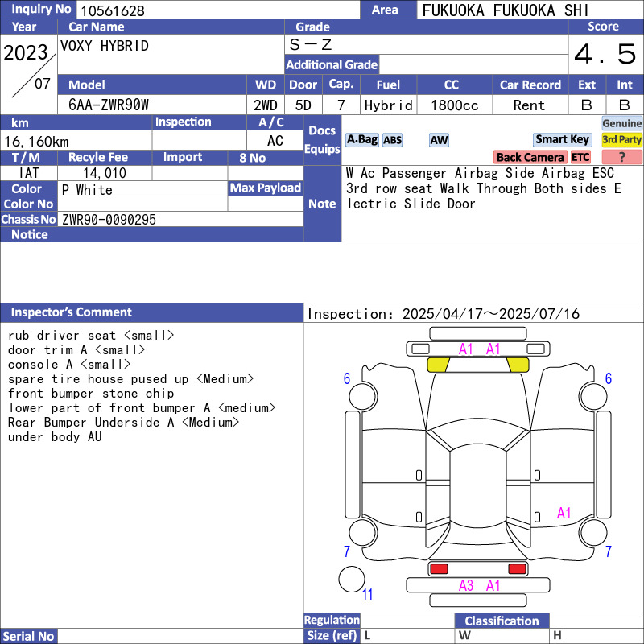Click the 4.5 score value
644x644 pixels.
tap(605, 55)
